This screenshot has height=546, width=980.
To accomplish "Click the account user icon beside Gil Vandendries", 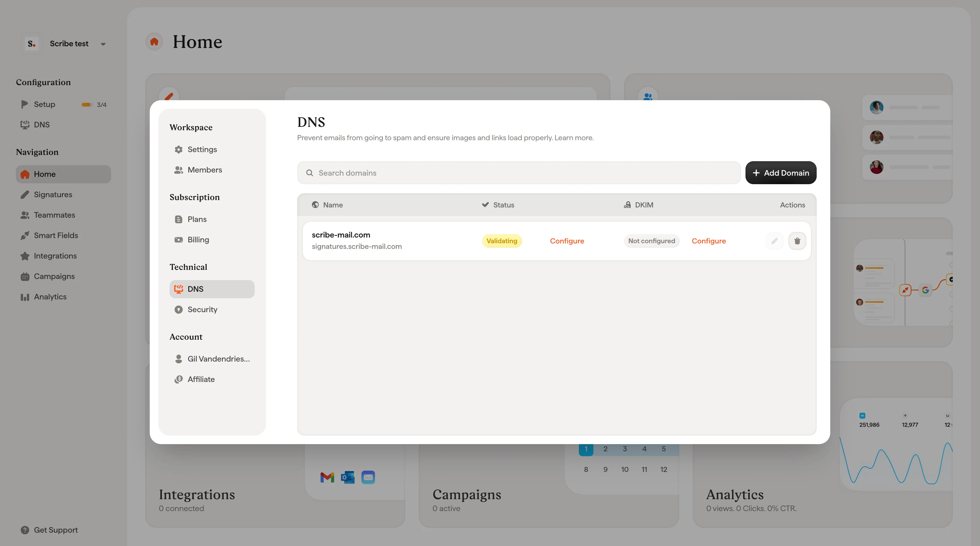I will 178,359.
